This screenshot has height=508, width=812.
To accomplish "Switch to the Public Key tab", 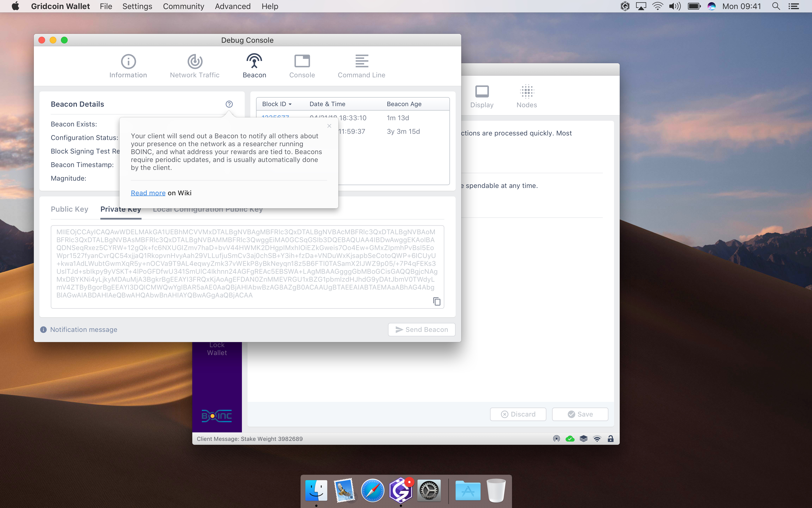I will point(70,209).
